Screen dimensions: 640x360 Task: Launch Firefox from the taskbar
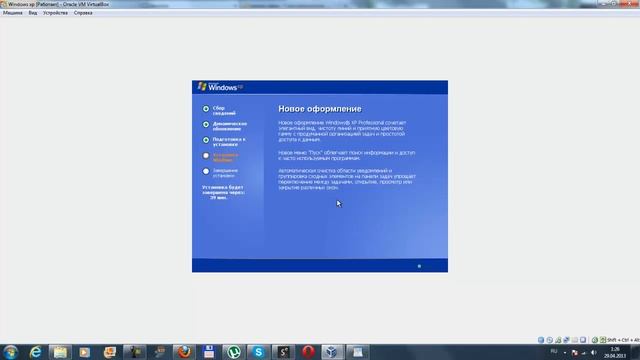coord(184,352)
